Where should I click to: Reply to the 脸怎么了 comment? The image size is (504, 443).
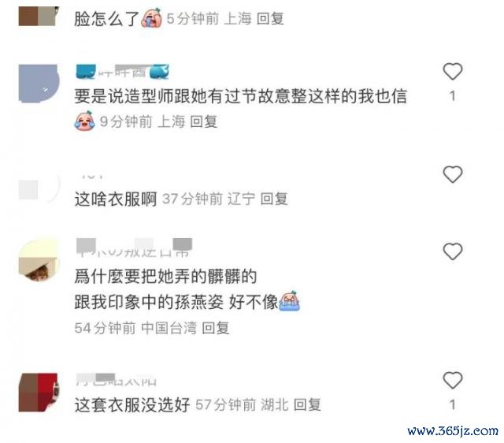[270, 18]
